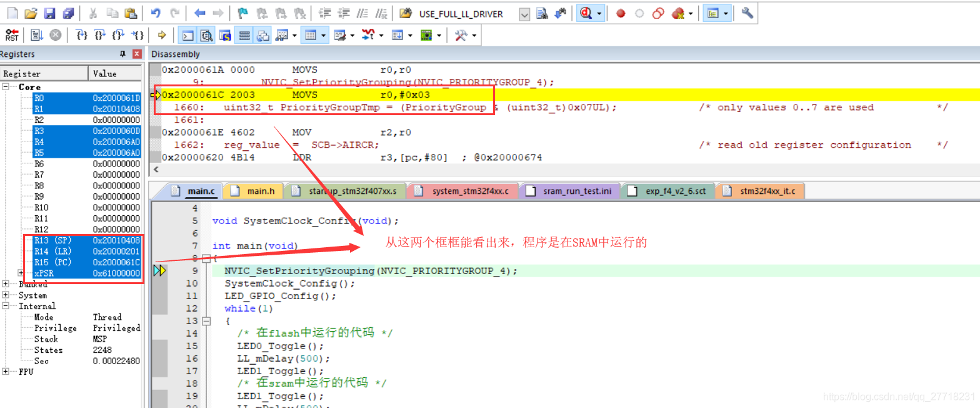980x408 pixels.
Task: Step over the current line
Action: tap(100, 35)
